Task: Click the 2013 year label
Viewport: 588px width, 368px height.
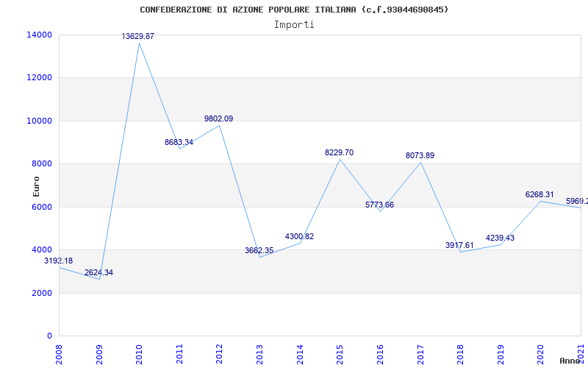Action: tap(259, 354)
